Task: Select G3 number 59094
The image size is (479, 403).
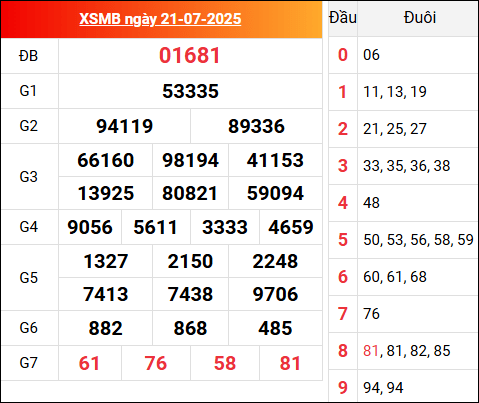Action: pyautogui.click(x=275, y=193)
